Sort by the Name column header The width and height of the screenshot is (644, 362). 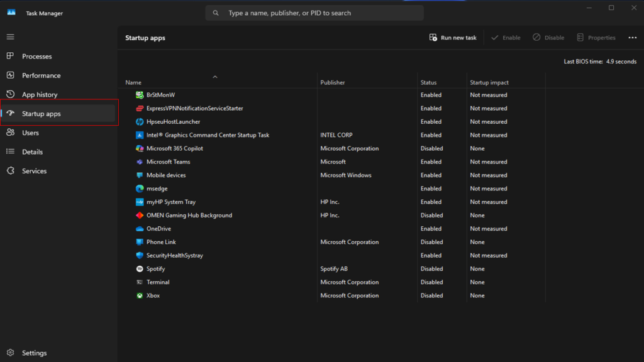[x=133, y=82]
